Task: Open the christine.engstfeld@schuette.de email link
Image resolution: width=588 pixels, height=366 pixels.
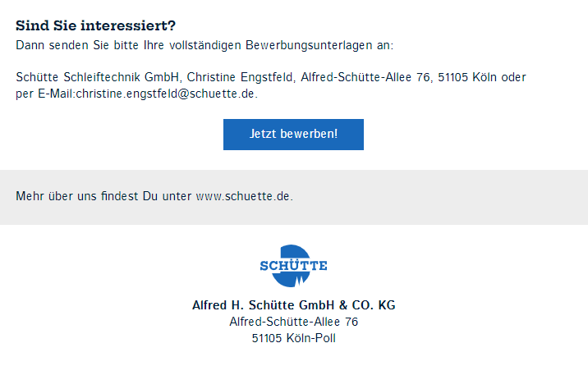Action: 165,94
